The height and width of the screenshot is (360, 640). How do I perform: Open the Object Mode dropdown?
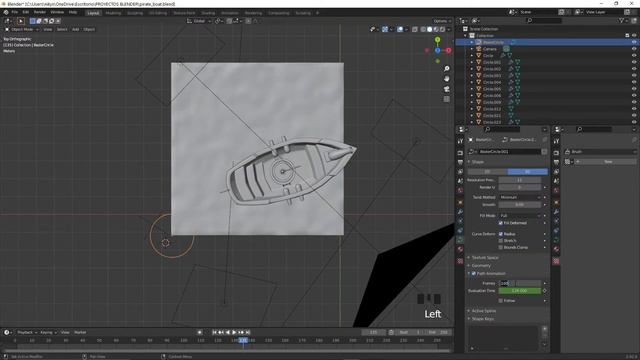tap(22, 29)
